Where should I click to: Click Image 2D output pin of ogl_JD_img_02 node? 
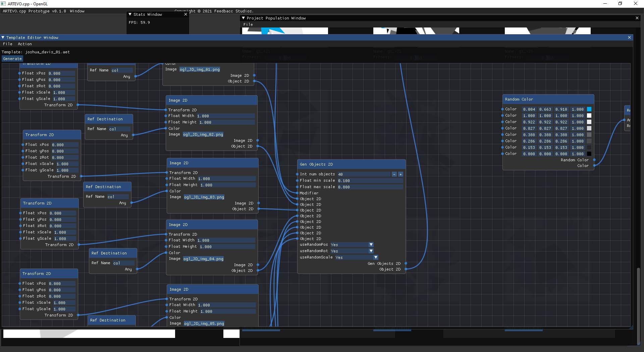(258, 140)
